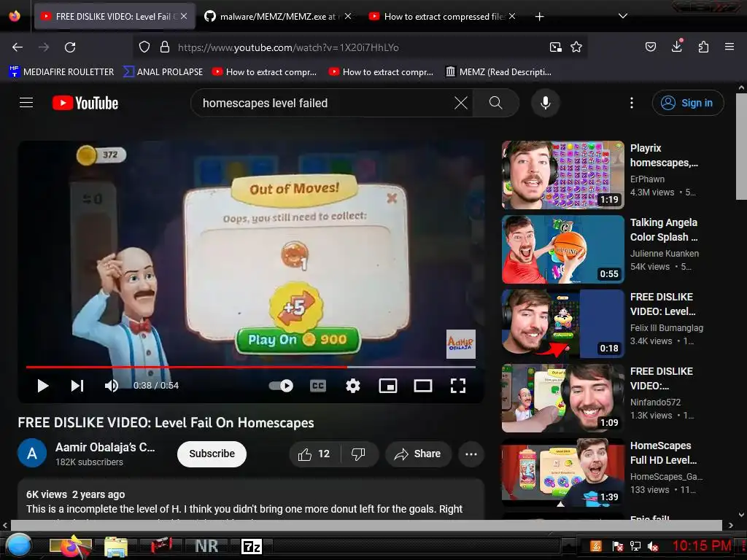Expand the video description box

251,500
